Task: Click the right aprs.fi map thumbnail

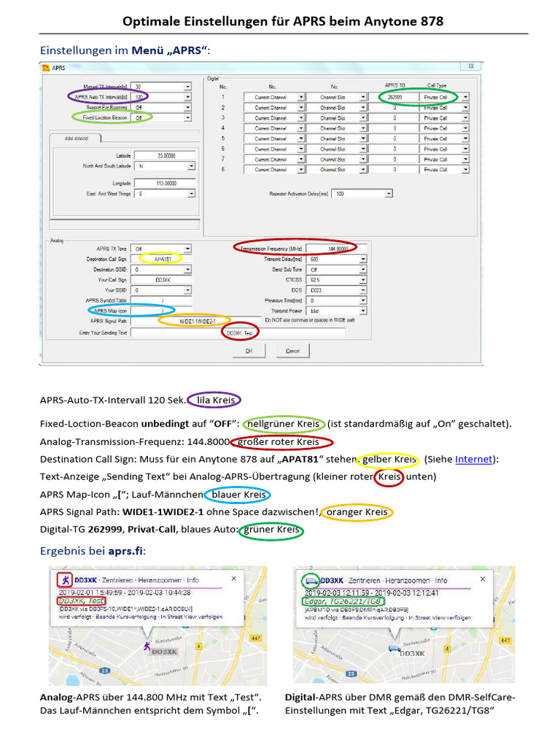Action: pyautogui.click(x=404, y=624)
